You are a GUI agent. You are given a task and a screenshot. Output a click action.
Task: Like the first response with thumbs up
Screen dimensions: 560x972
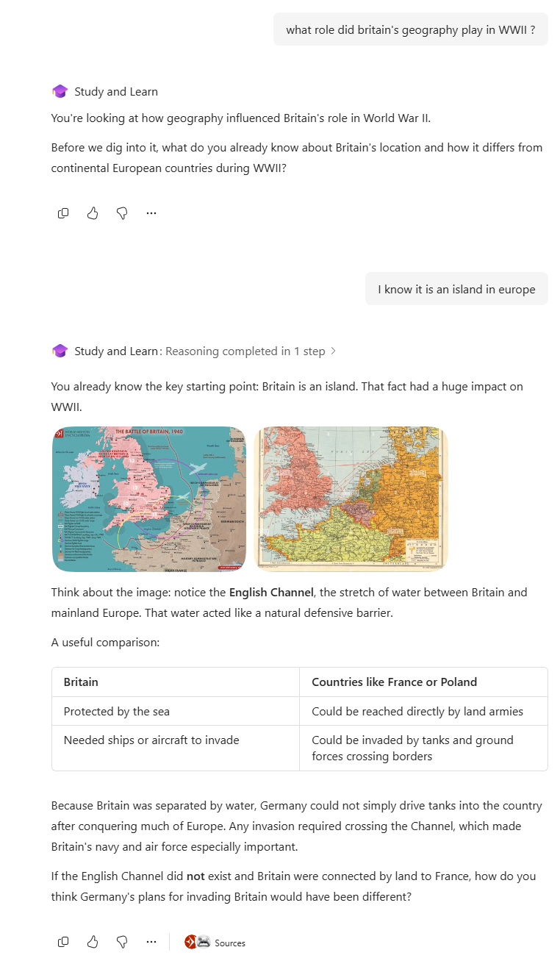pyautogui.click(x=93, y=213)
